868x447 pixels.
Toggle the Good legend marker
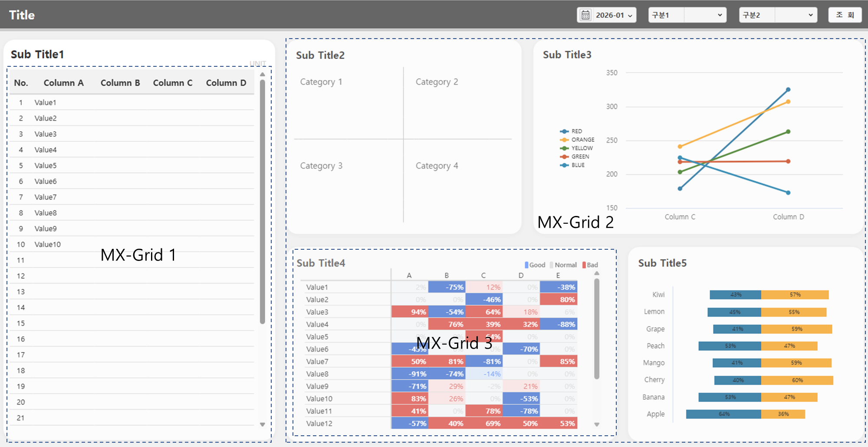click(526, 265)
